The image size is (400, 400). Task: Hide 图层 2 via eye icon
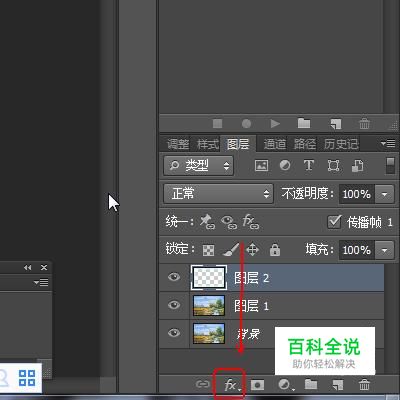pyautogui.click(x=174, y=277)
